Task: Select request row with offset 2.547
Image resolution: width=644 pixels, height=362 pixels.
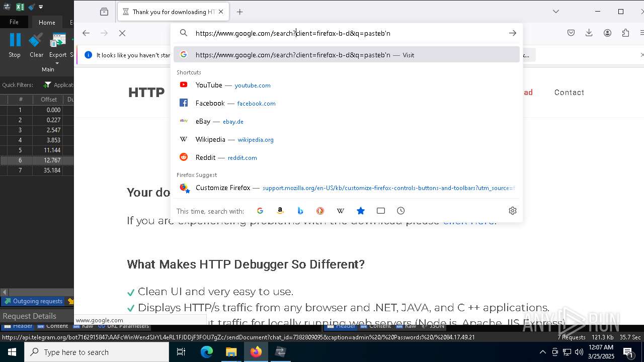Action: [37, 130]
